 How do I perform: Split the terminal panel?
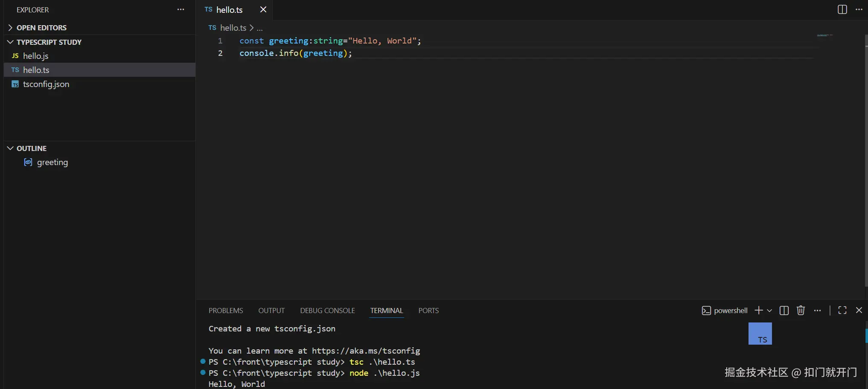pyautogui.click(x=784, y=311)
